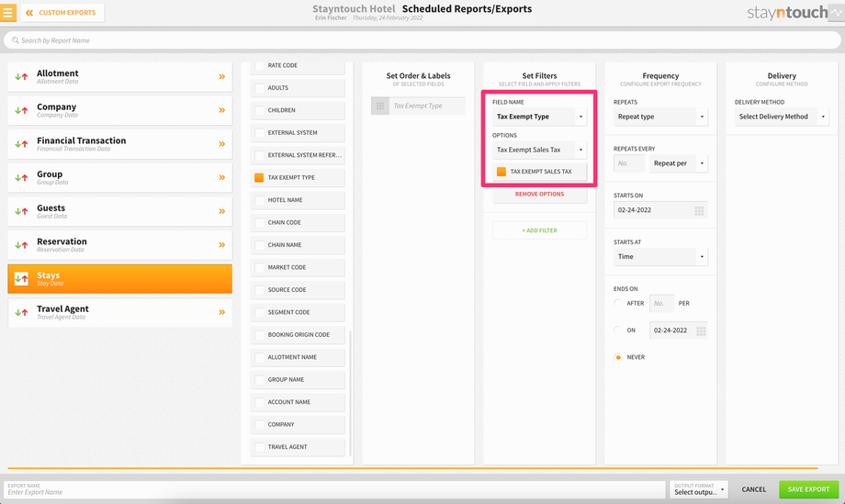Click Save Export

[x=809, y=489]
